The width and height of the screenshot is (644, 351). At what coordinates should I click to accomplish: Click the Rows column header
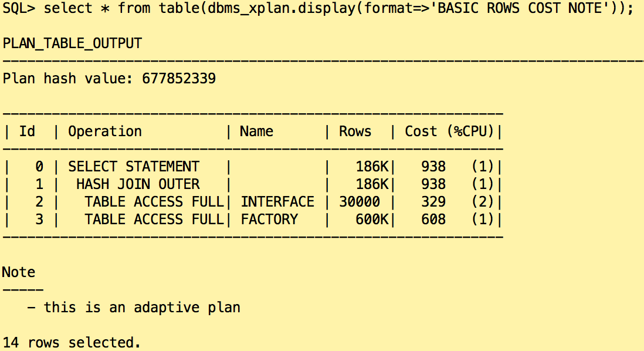(x=355, y=131)
